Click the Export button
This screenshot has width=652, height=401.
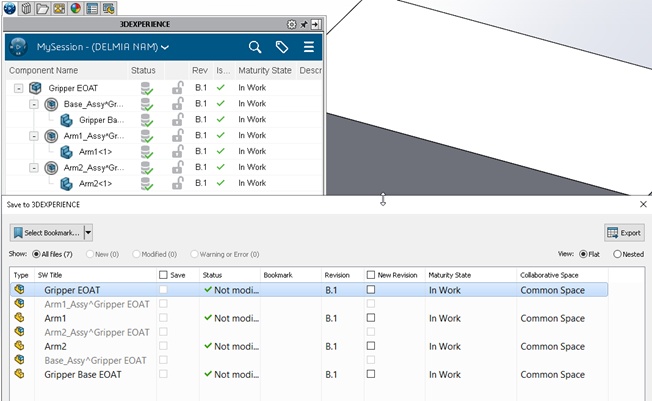[x=624, y=233]
